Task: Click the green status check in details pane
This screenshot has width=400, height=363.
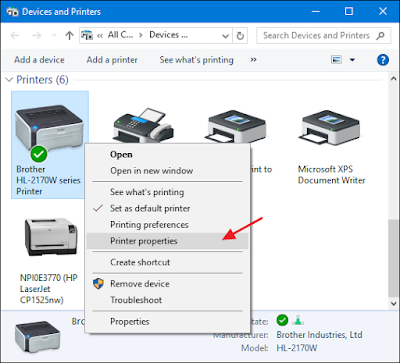Action: coord(282,321)
